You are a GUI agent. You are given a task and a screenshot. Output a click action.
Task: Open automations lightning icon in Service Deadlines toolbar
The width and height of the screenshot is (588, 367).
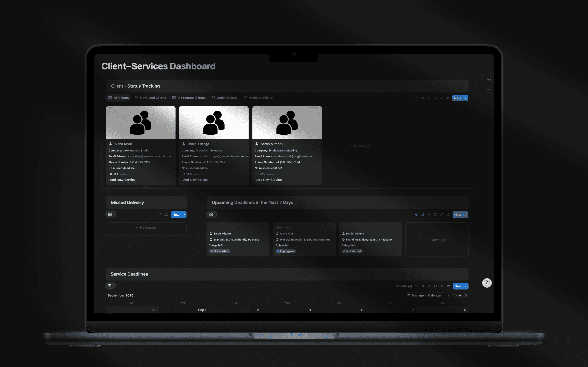click(x=429, y=286)
